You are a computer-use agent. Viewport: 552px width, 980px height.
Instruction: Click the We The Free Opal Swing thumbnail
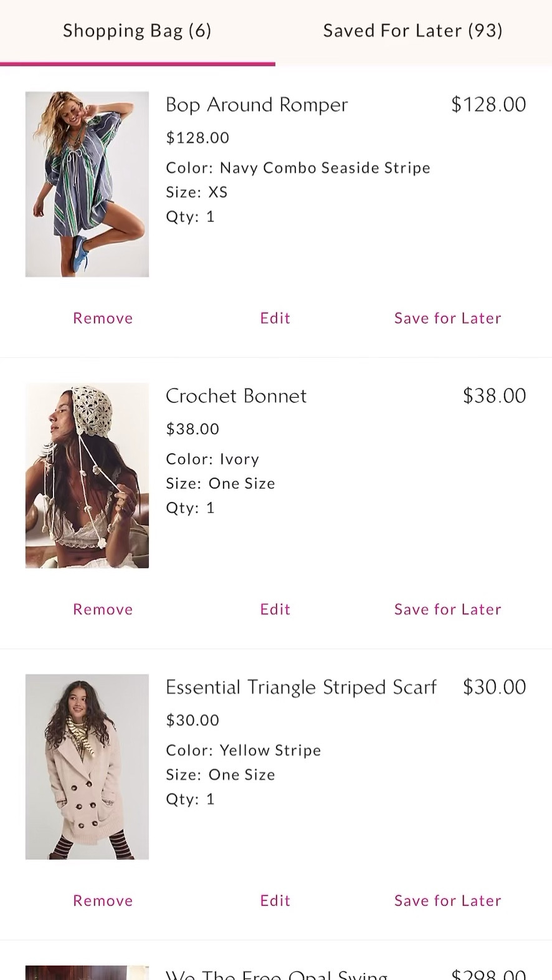coord(87,973)
